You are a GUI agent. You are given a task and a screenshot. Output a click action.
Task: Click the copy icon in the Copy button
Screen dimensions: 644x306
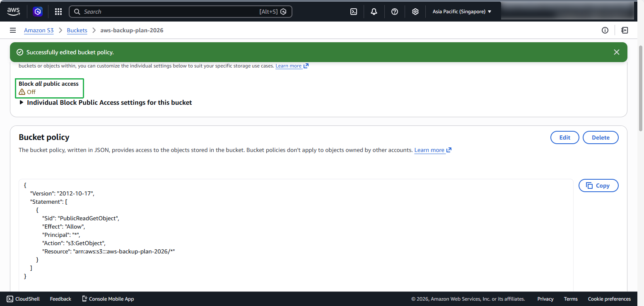[x=589, y=186]
